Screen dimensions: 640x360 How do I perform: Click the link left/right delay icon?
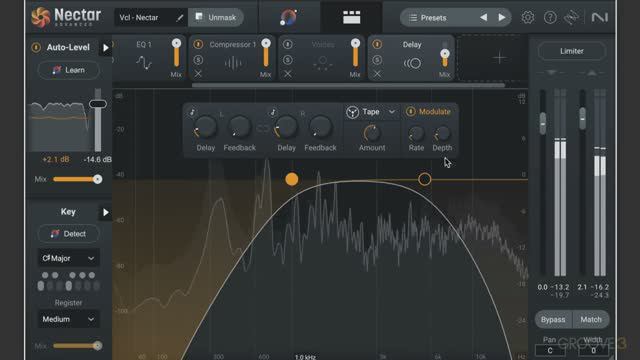point(262,129)
